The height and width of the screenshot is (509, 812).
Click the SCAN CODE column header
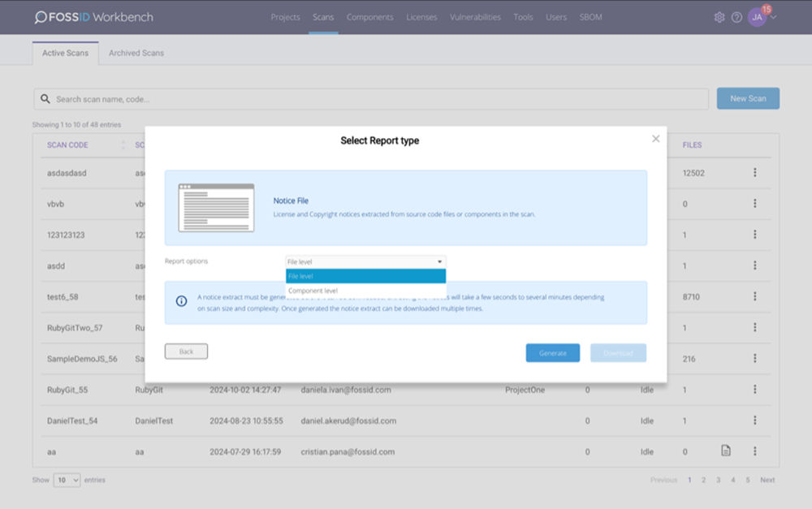click(67, 145)
